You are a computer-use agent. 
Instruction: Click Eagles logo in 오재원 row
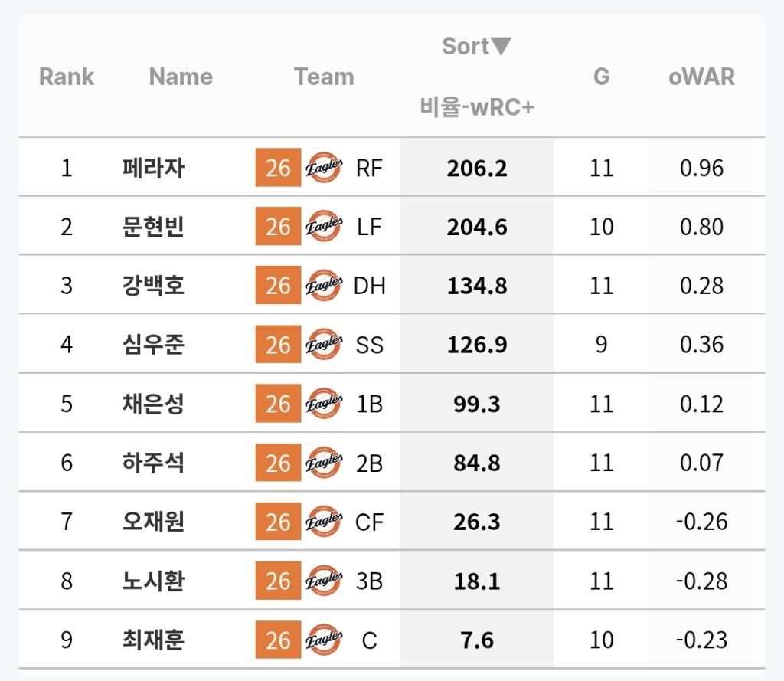point(324,522)
